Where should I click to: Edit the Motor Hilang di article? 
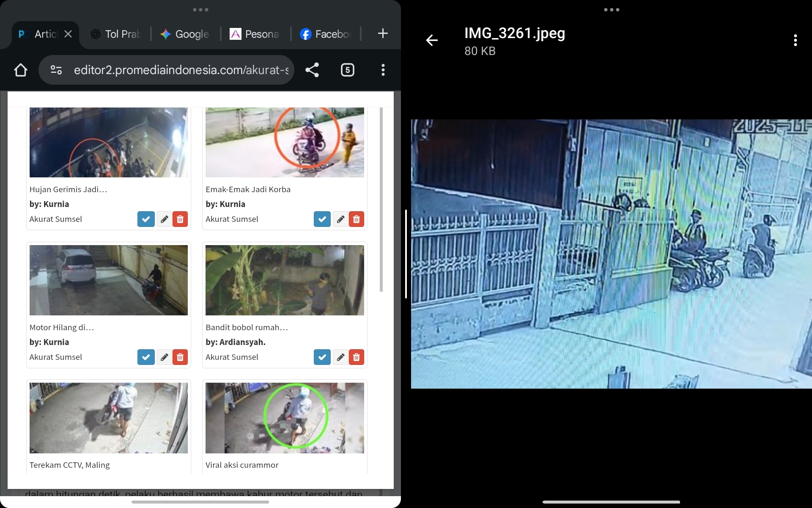165,357
